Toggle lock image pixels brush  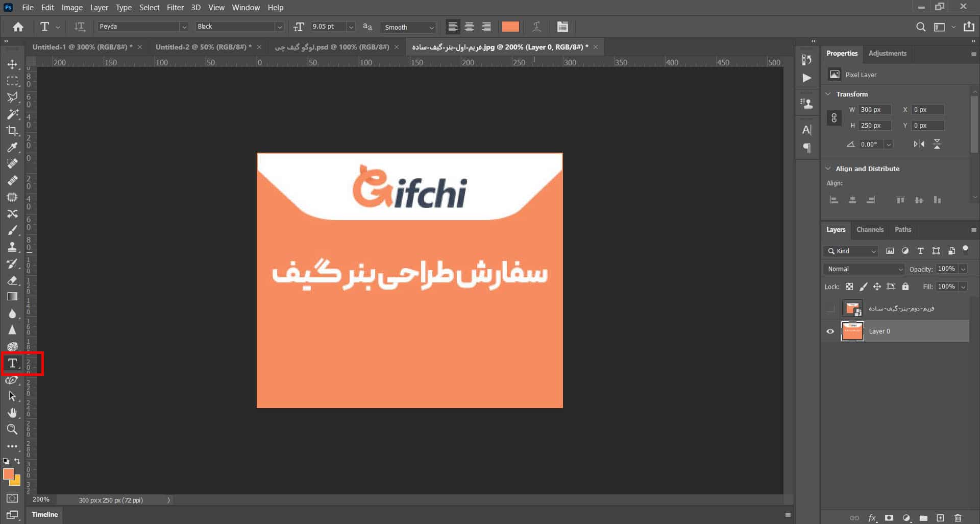pyautogui.click(x=863, y=287)
